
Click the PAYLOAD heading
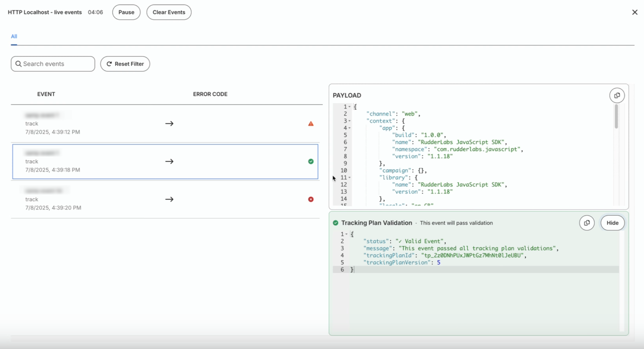(347, 95)
